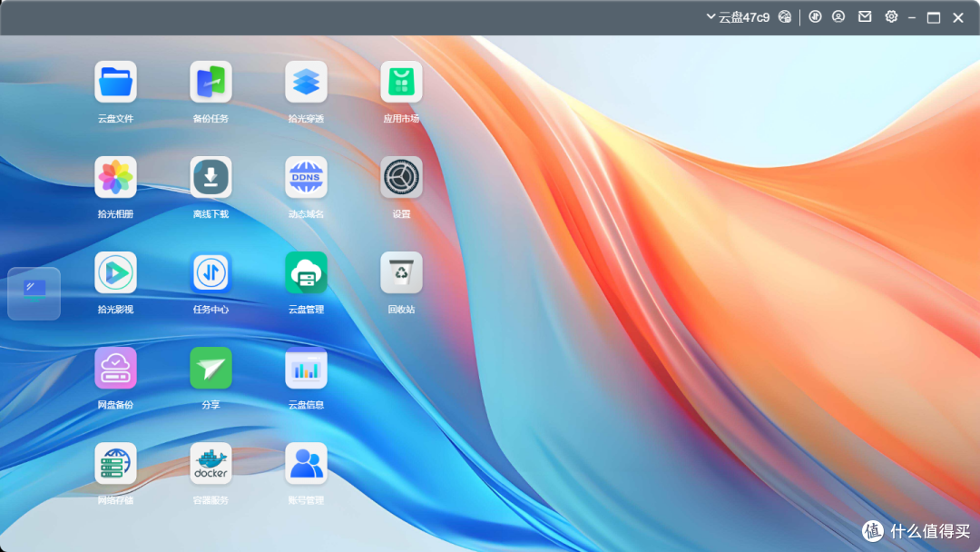Open the 任务中心 app
This screenshot has height=552, width=980.
[211, 272]
